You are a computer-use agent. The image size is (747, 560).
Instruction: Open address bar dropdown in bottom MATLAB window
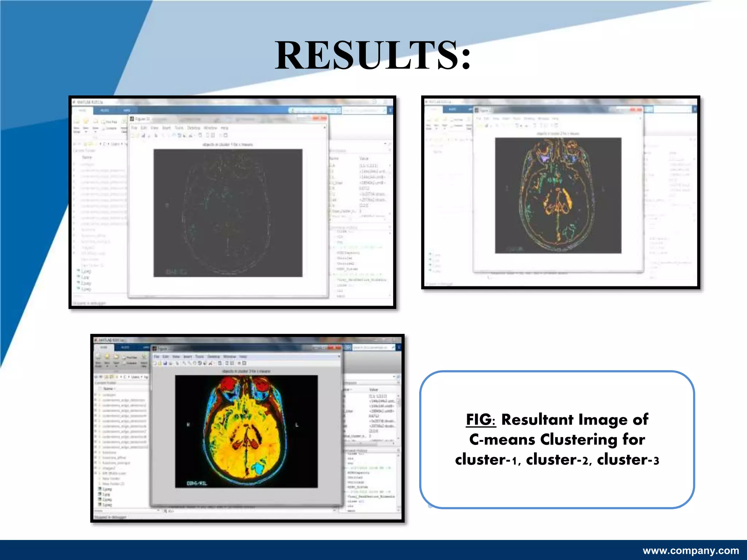click(x=394, y=377)
